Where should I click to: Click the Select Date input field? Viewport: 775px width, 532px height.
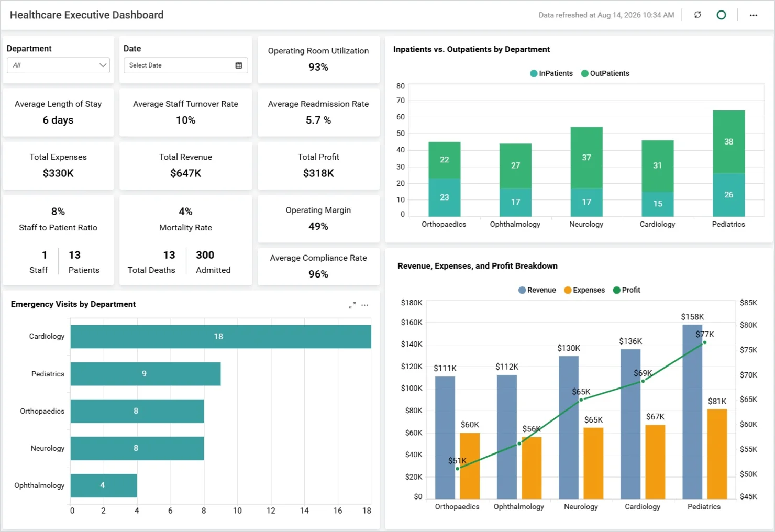click(x=185, y=65)
